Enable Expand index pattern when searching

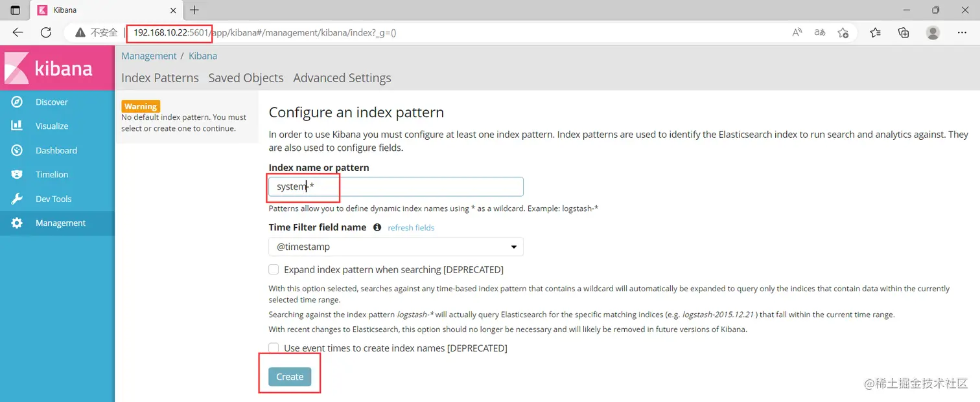[274, 269]
